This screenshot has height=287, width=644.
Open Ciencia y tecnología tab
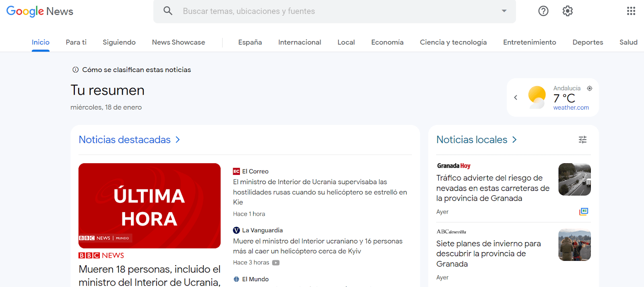453,42
